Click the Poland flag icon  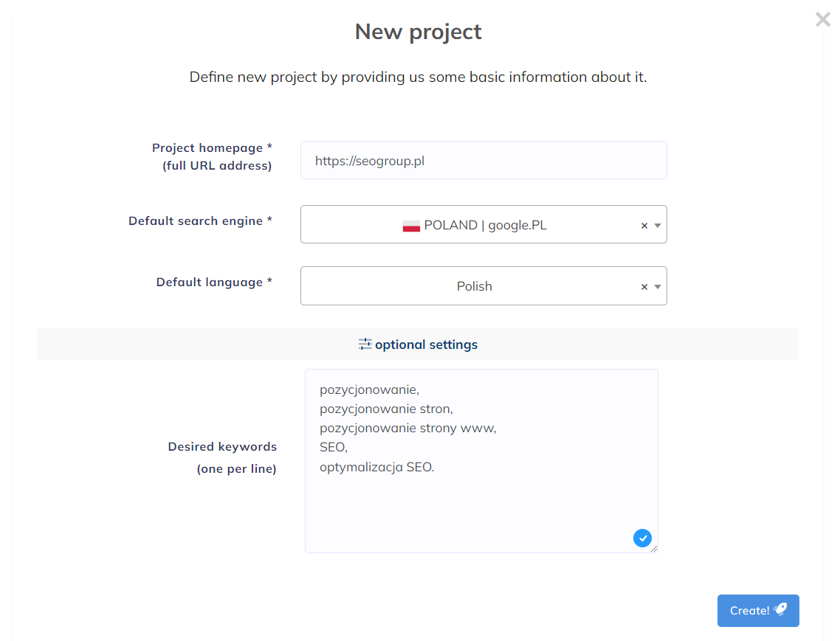(x=411, y=226)
